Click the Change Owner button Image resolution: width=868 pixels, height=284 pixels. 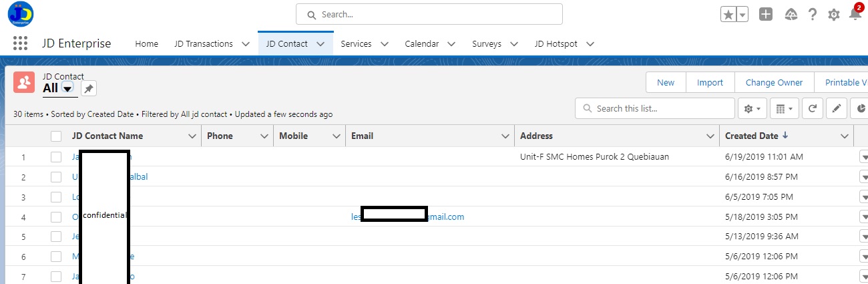[x=774, y=82]
